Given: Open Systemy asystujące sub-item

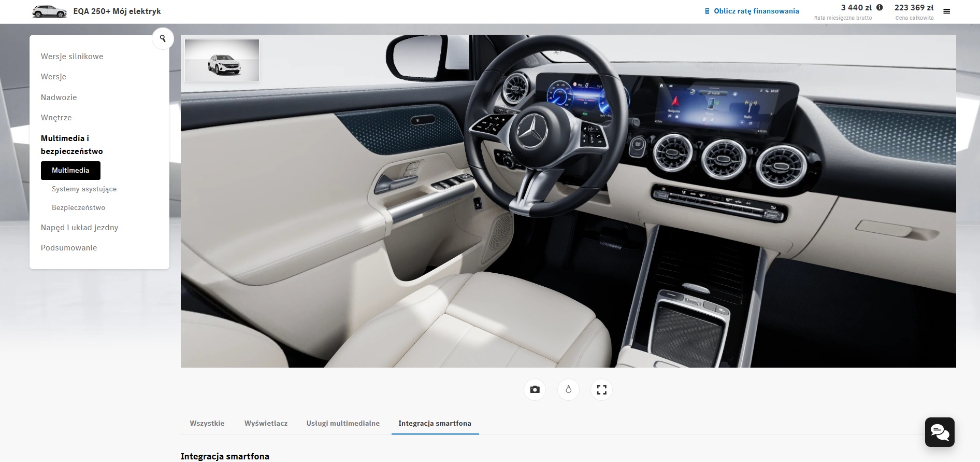Looking at the screenshot, I should click(x=84, y=189).
